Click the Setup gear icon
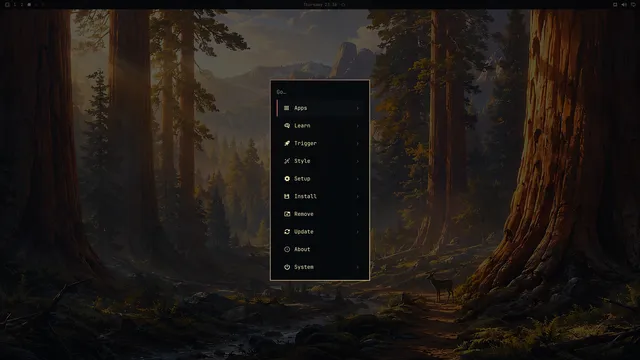Screen dimensions: 640x360 (x=287, y=179)
